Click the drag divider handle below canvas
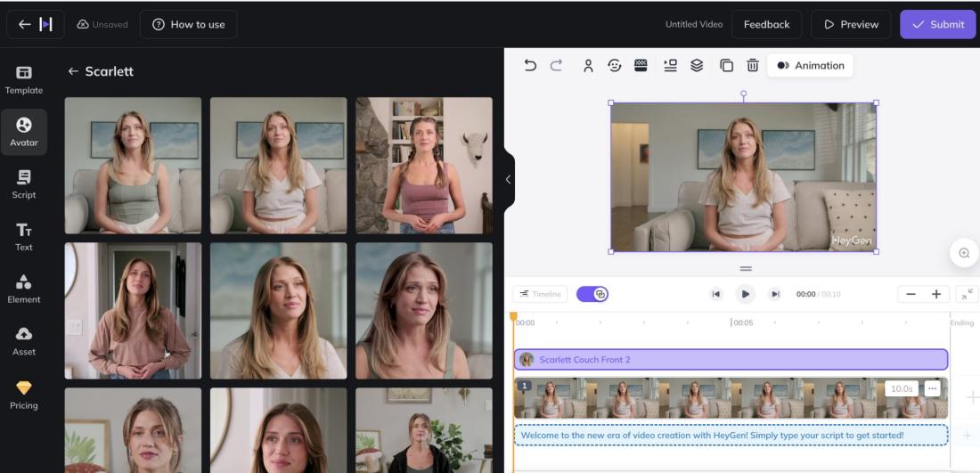The width and height of the screenshot is (980, 473). pyautogui.click(x=745, y=269)
